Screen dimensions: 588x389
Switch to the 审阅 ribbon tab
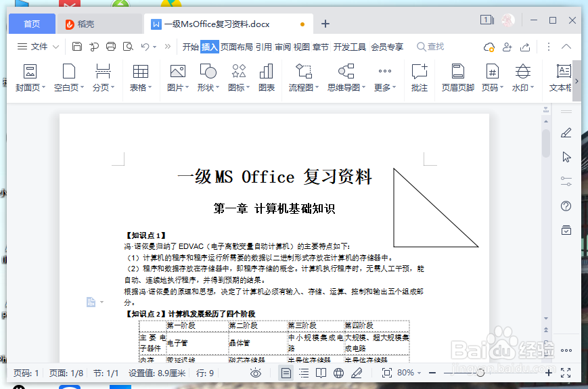(283, 47)
